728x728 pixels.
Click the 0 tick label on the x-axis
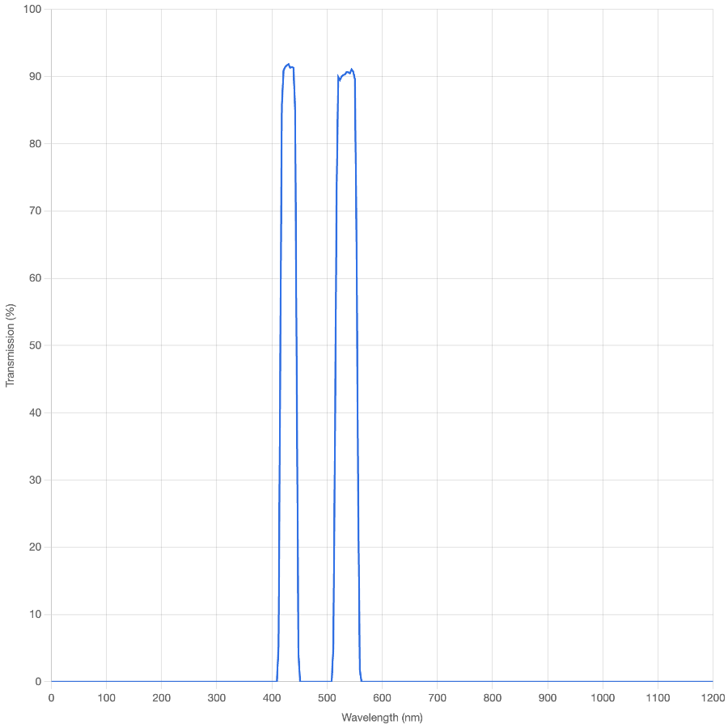[x=51, y=696]
